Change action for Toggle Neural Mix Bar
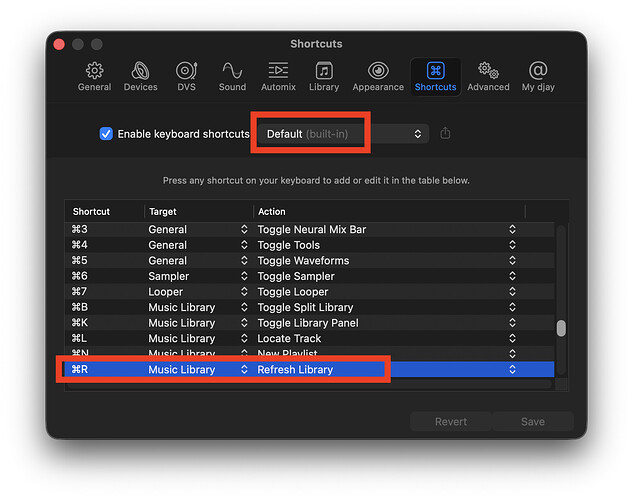 pos(512,229)
